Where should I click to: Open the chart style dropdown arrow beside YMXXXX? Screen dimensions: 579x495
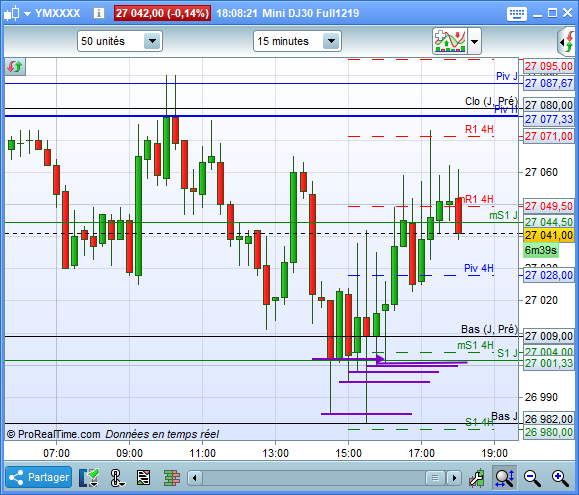27,14
